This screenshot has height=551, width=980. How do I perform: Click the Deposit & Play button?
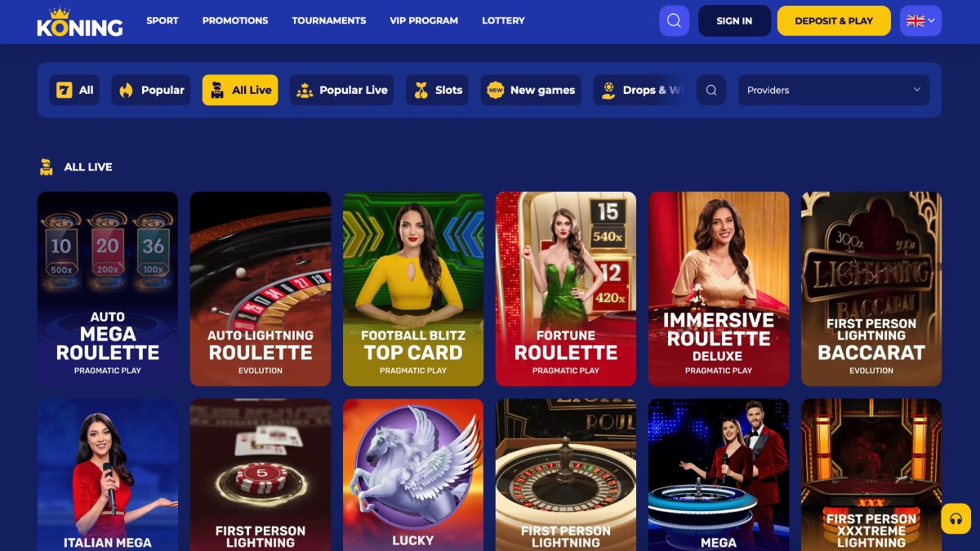click(x=834, y=20)
